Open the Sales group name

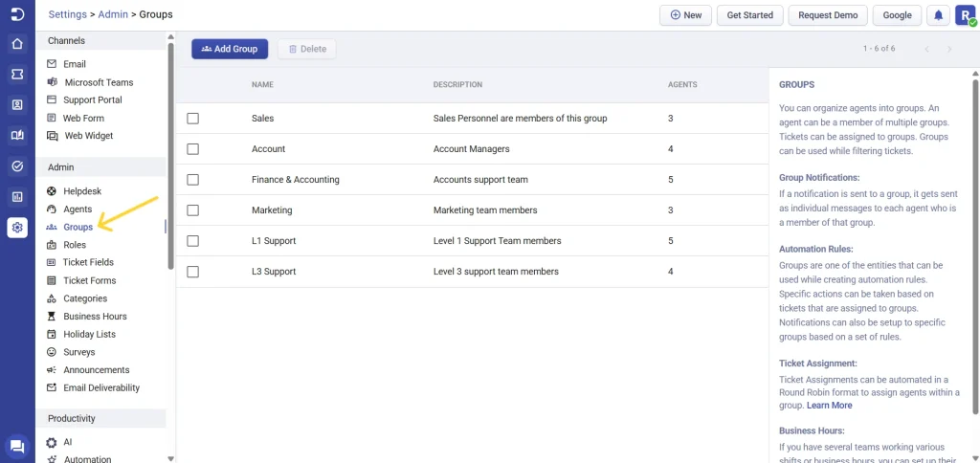262,118
